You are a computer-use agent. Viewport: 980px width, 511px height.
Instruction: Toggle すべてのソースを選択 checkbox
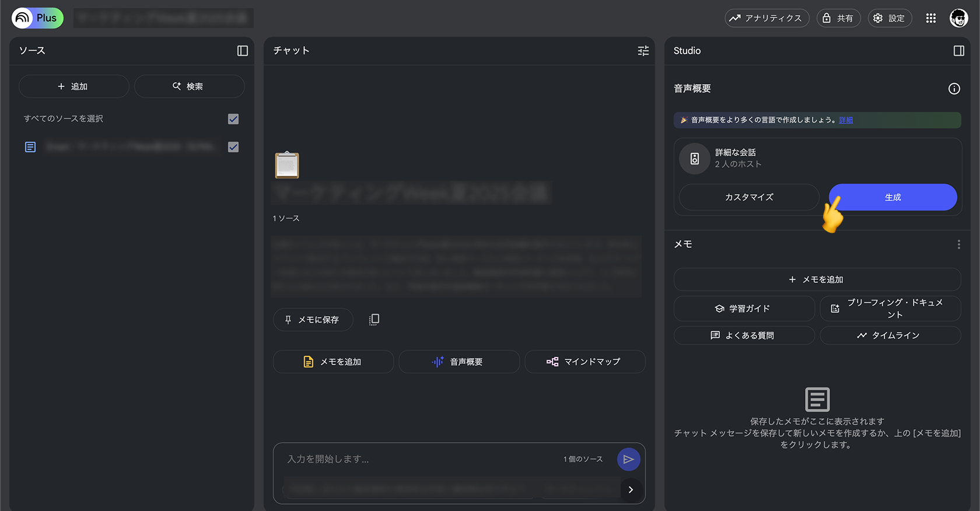(x=233, y=119)
